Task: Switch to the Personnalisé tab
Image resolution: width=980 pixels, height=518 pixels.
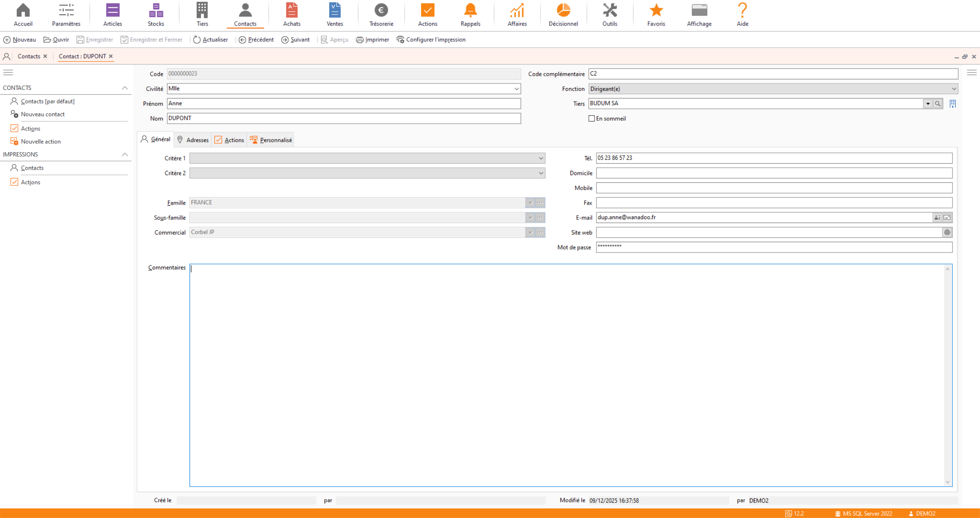Action: tap(271, 140)
